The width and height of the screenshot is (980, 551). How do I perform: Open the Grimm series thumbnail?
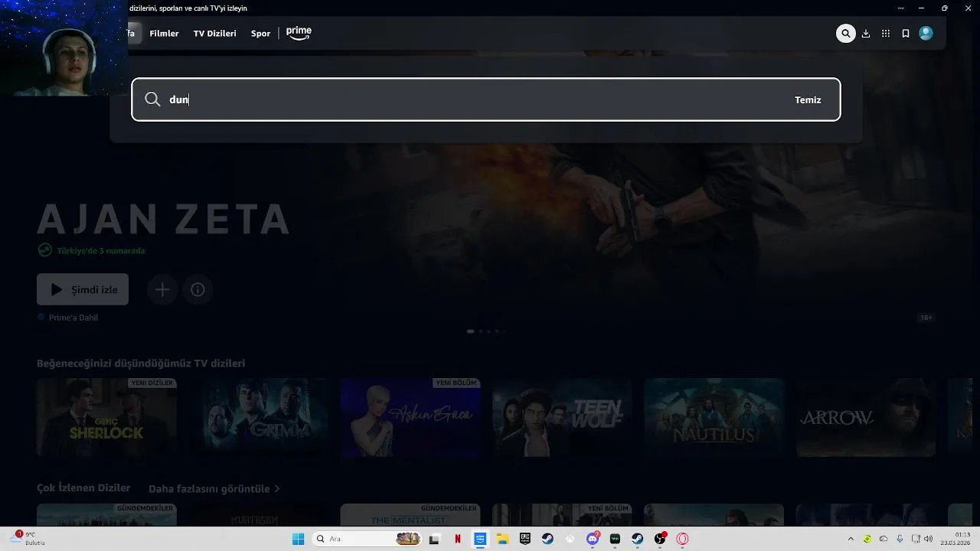tap(259, 417)
